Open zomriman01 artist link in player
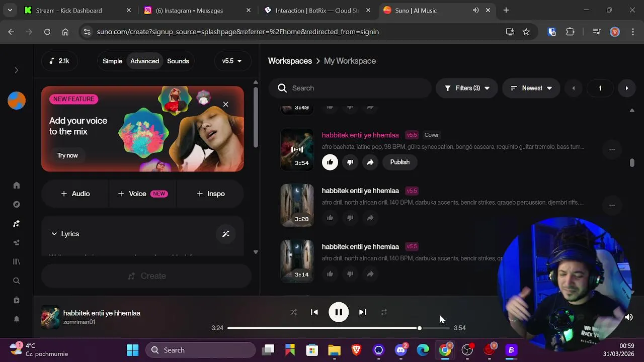 79,322
